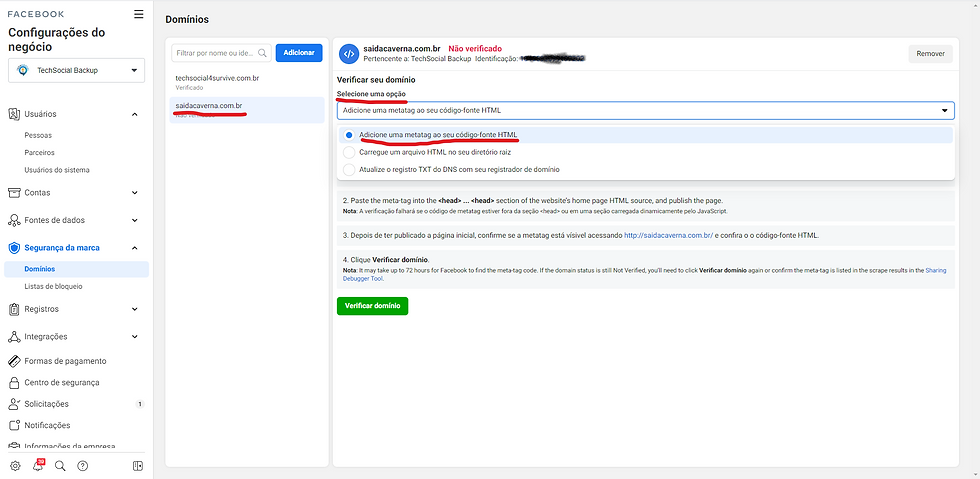The width and height of the screenshot is (980, 479).
Task: Select techsocial4survive.com.br in domain list
Action: (x=247, y=83)
